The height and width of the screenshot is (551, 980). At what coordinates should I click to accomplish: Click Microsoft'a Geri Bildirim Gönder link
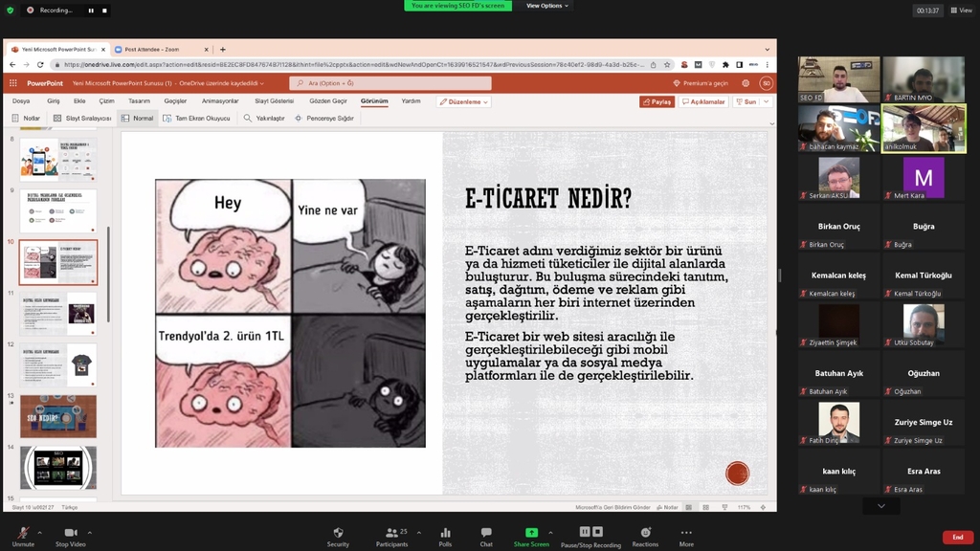point(612,507)
